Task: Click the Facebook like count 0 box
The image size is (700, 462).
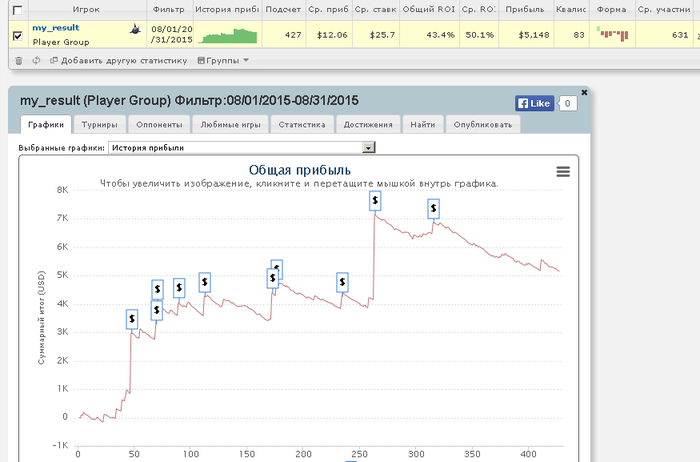Action: (x=567, y=104)
